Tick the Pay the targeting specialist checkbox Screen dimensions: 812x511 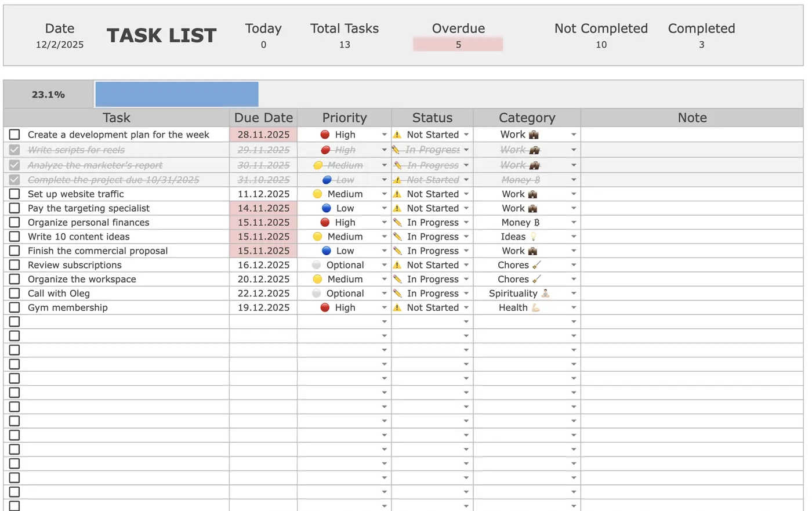tap(14, 208)
